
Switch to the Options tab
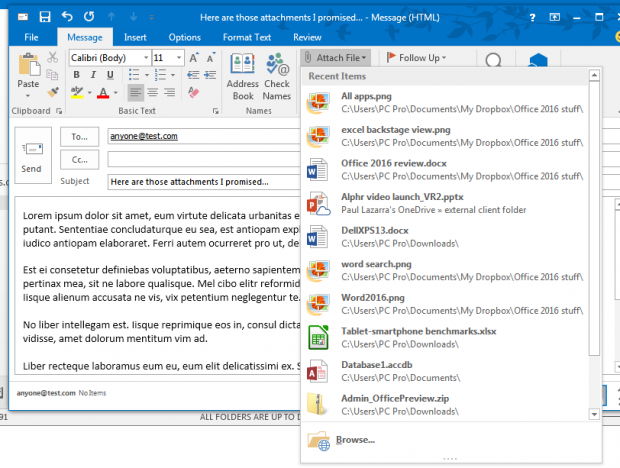(x=185, y=37)
